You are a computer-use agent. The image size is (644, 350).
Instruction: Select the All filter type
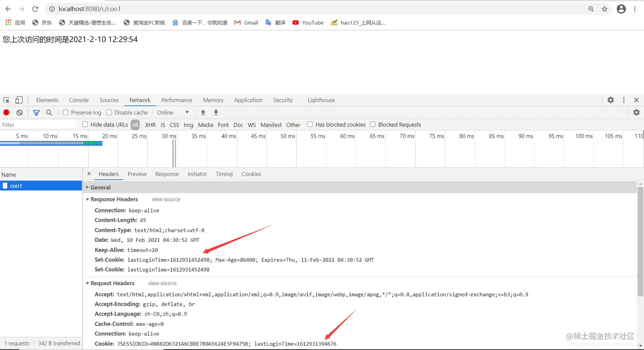135,125
